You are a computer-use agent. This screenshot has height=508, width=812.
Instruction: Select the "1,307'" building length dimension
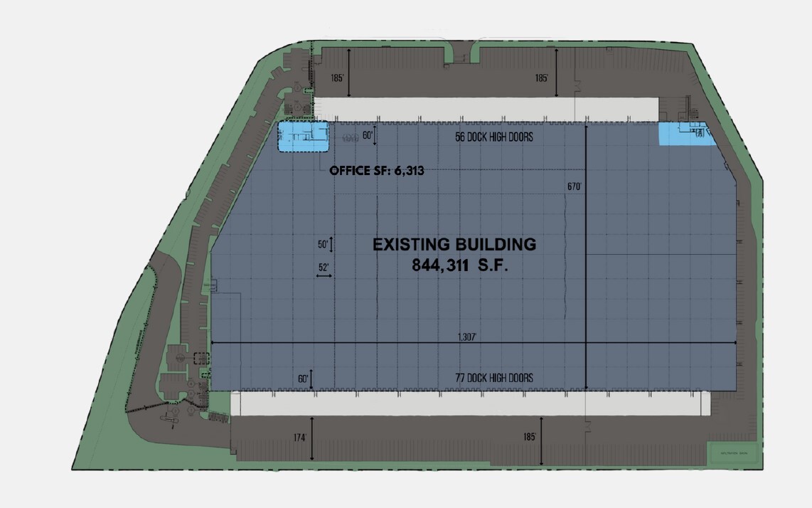(x=467, y=337)
